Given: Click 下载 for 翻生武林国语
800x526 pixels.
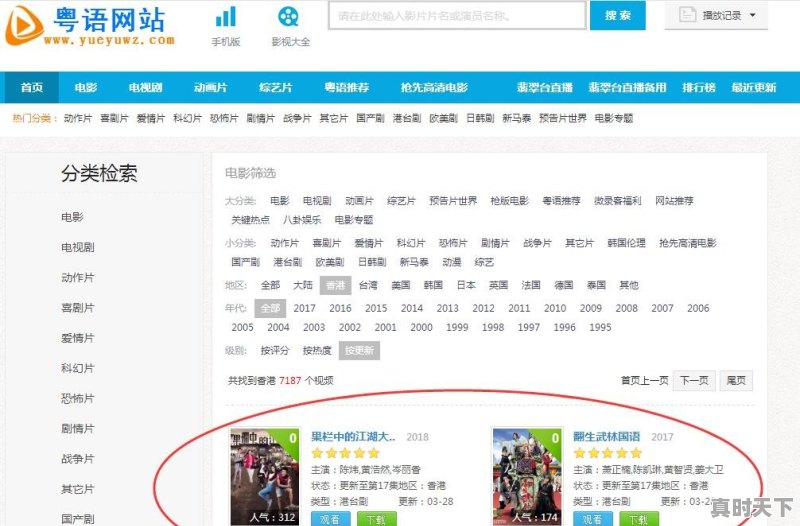Looking at the screenshot, I should [x=639, y=519].
